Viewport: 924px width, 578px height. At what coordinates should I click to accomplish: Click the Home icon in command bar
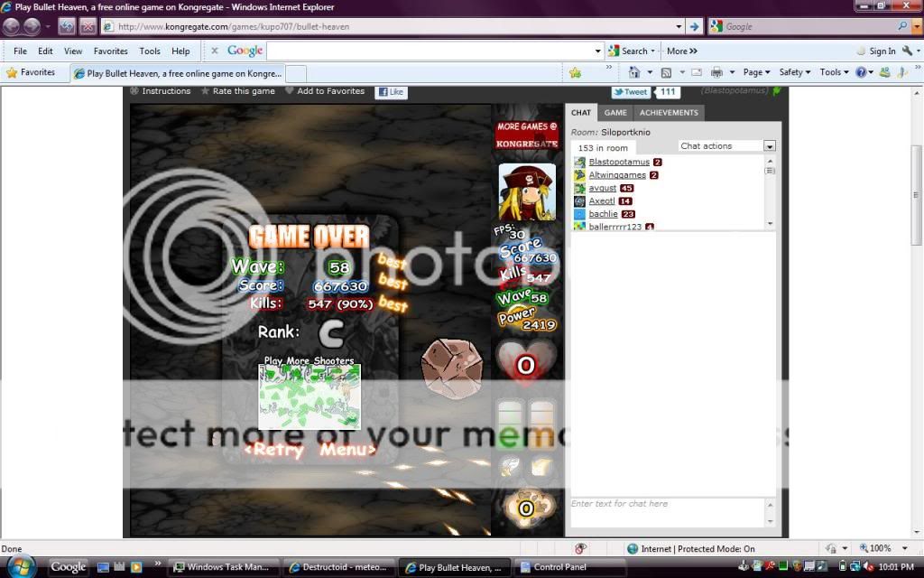[x=634, y=72]
